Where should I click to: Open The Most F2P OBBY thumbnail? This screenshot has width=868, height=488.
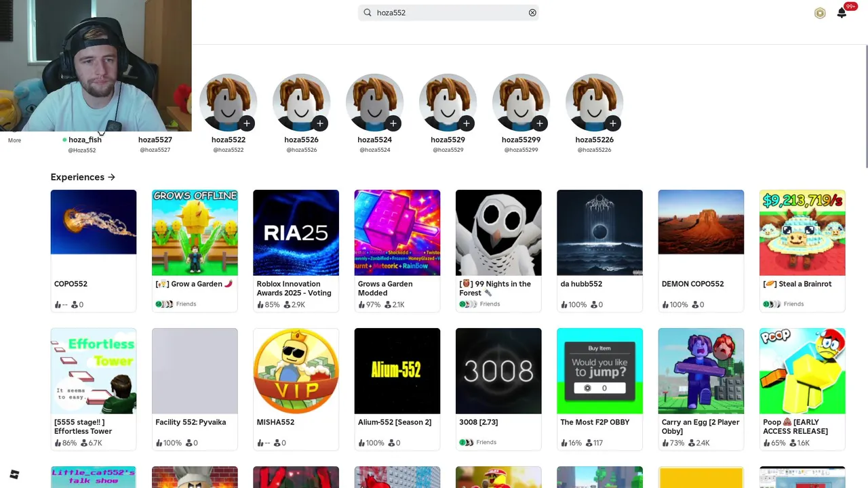coord(599,371)
